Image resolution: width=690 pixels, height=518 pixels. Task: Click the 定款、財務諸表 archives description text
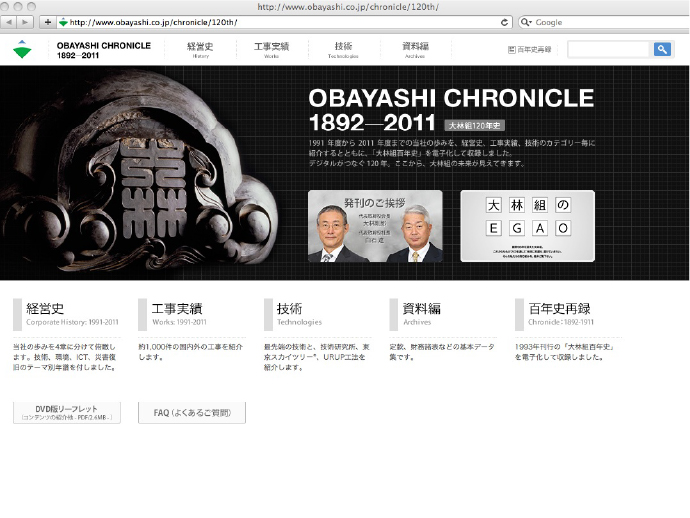point(442,352)
